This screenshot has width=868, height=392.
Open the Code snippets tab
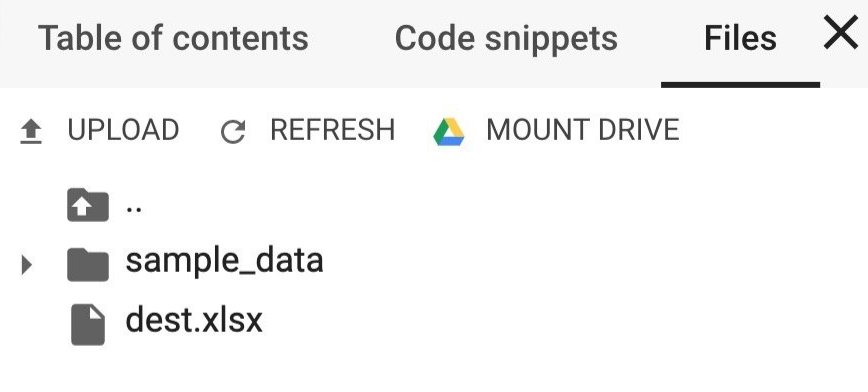pos(506,38)
